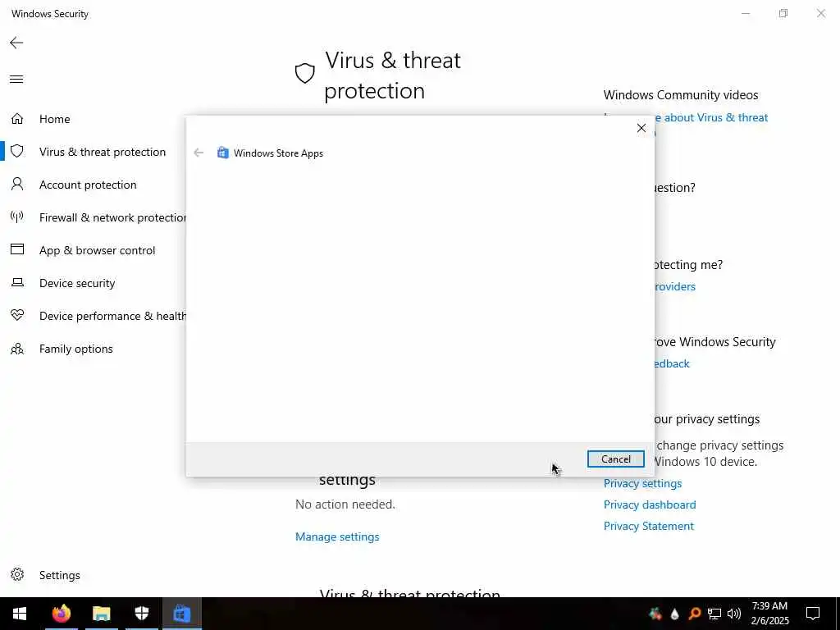Click Windows Security shield taskbar icon
Screen dimensions: 840x630
tap(141, 614)
